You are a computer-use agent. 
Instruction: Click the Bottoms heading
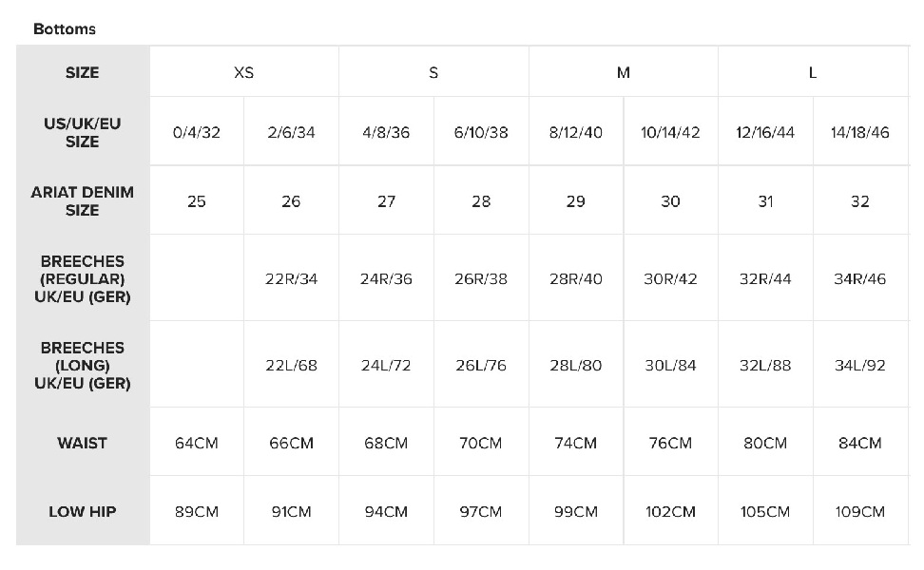[65, 28]
